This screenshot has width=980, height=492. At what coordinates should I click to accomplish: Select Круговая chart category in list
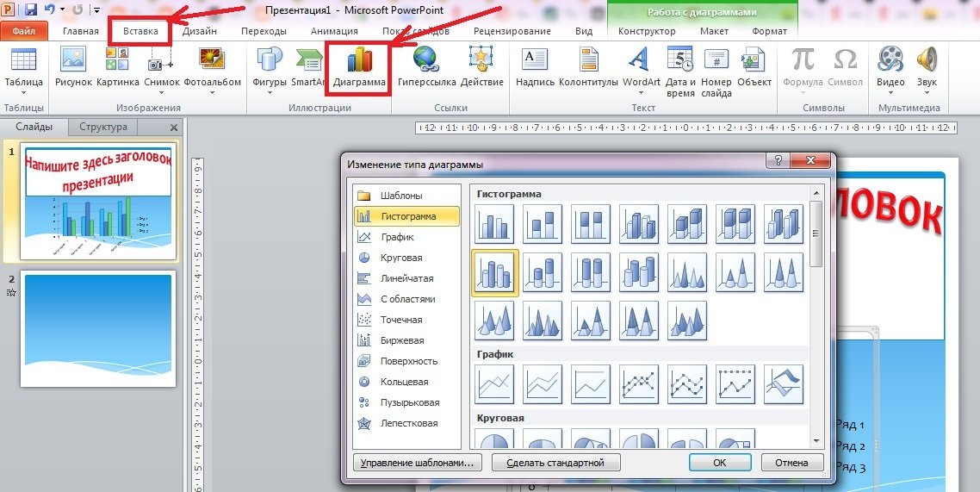[x=406, y=258]
